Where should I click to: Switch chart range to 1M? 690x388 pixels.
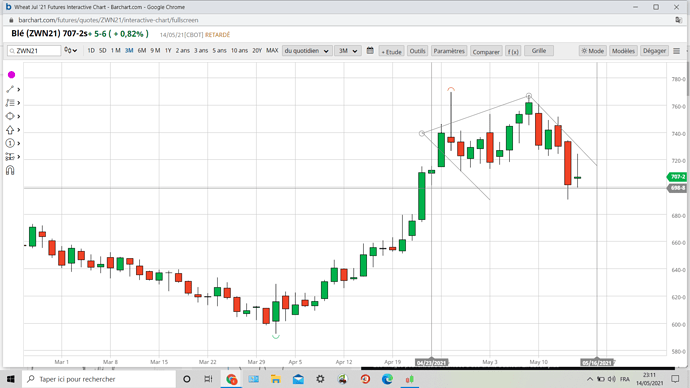coord(116,51)
